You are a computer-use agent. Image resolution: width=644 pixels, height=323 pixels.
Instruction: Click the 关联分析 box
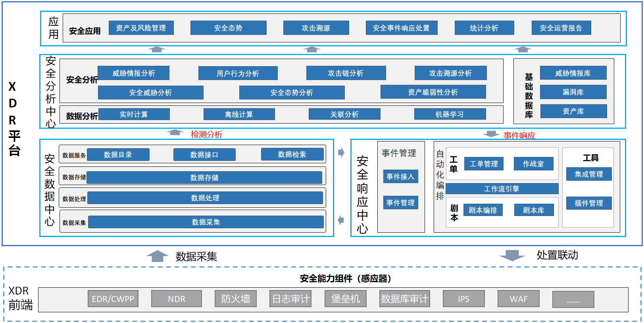(x=344, y=115)
